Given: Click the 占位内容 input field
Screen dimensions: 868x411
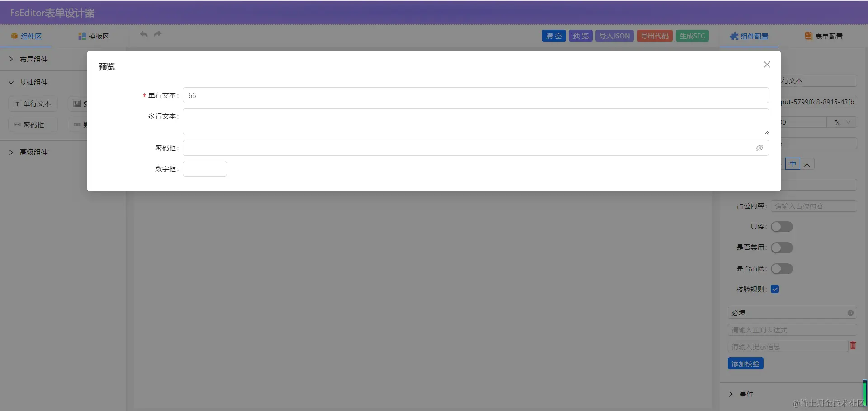Looking at the screenshot, I should point(814,206).
